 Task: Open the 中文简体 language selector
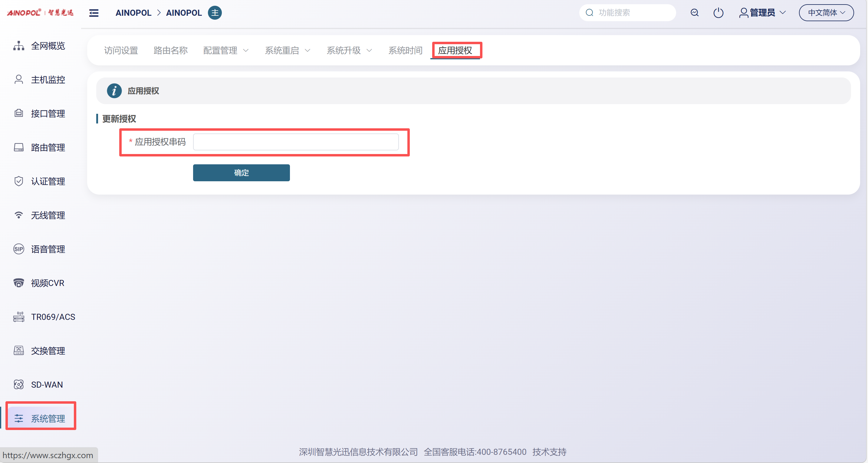[x=826, y=13]
